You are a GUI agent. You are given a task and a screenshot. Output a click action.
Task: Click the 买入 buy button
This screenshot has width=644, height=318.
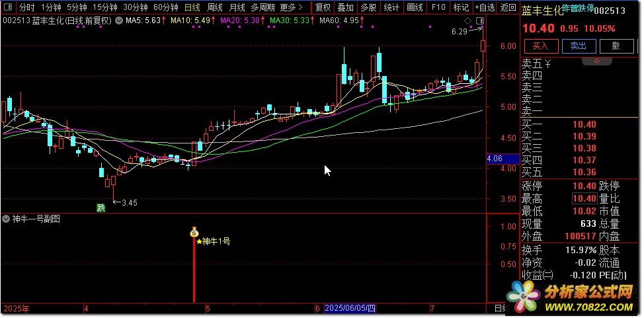(x=540, y=46)
